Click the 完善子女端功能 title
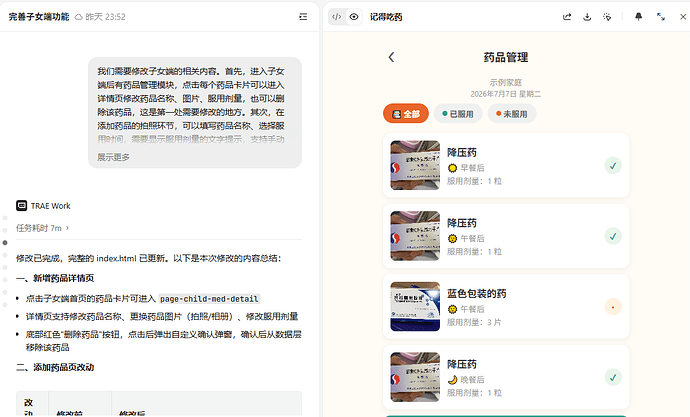The height and width of the screenshot is (417, 690). [x=39, y=17]
